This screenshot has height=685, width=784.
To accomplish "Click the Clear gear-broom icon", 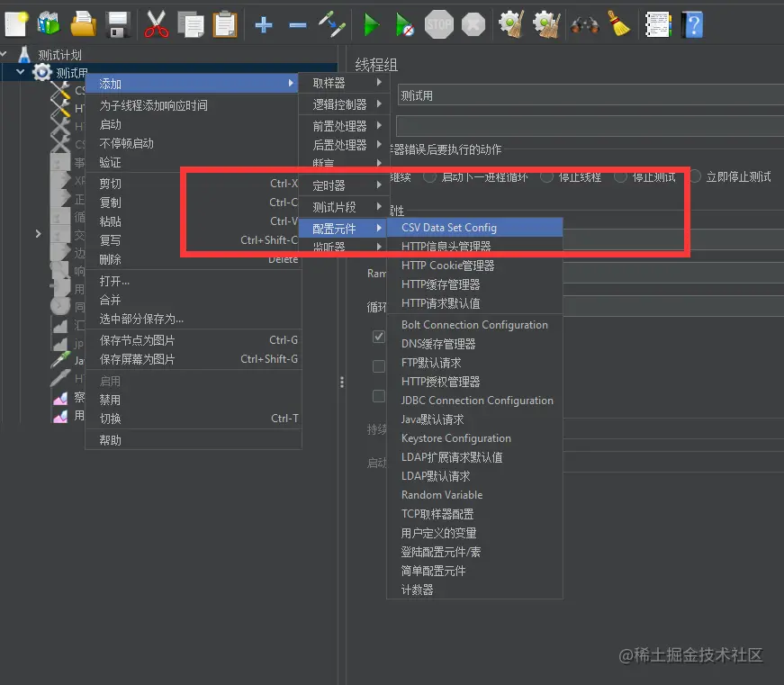I will click(511, 24).
